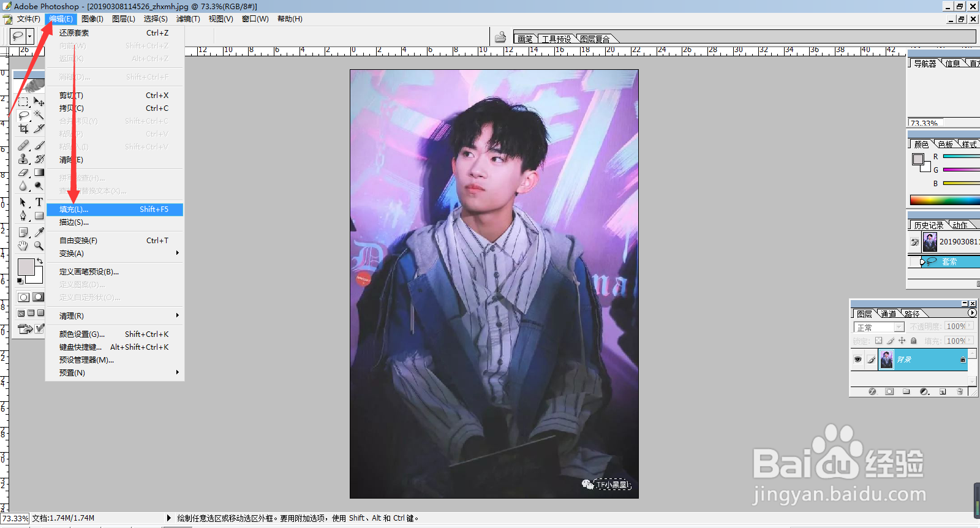Viewport: 980px width, 528px height.
Task: Choose 自由变换(F) menu command
Action: tap(115, 241)
